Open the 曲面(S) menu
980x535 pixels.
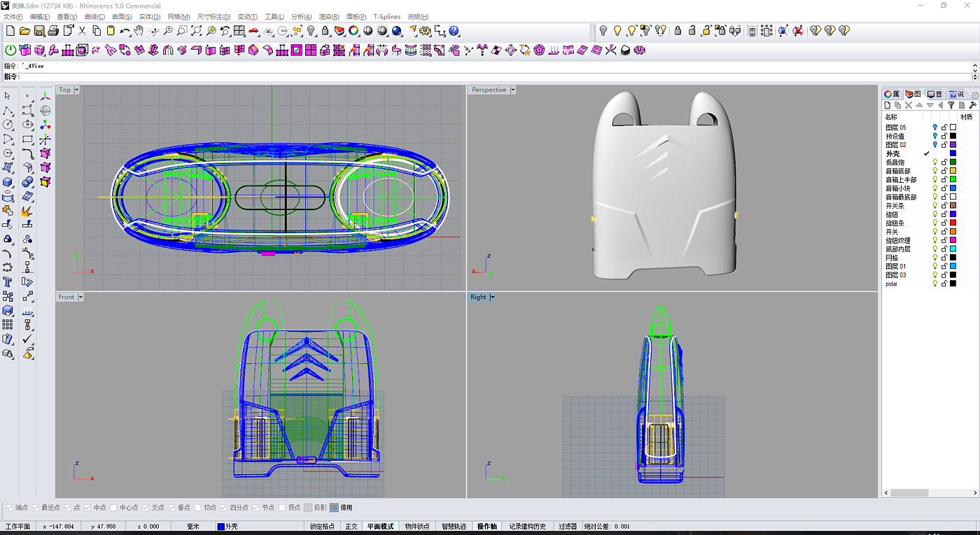122,17
